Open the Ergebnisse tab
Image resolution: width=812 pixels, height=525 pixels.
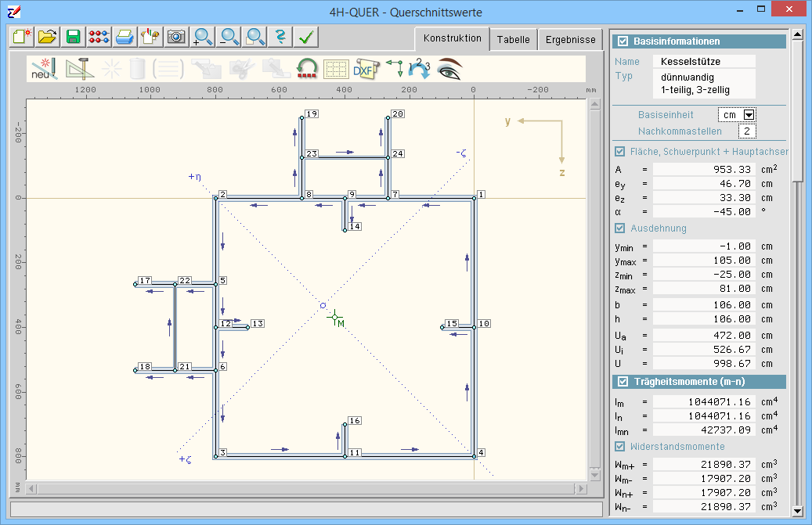[571, 40]
